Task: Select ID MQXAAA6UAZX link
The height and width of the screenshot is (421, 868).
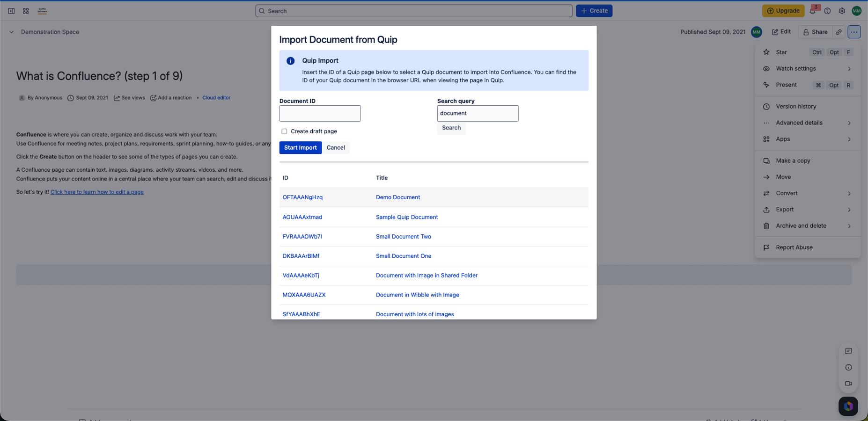Action: point(304,295)
